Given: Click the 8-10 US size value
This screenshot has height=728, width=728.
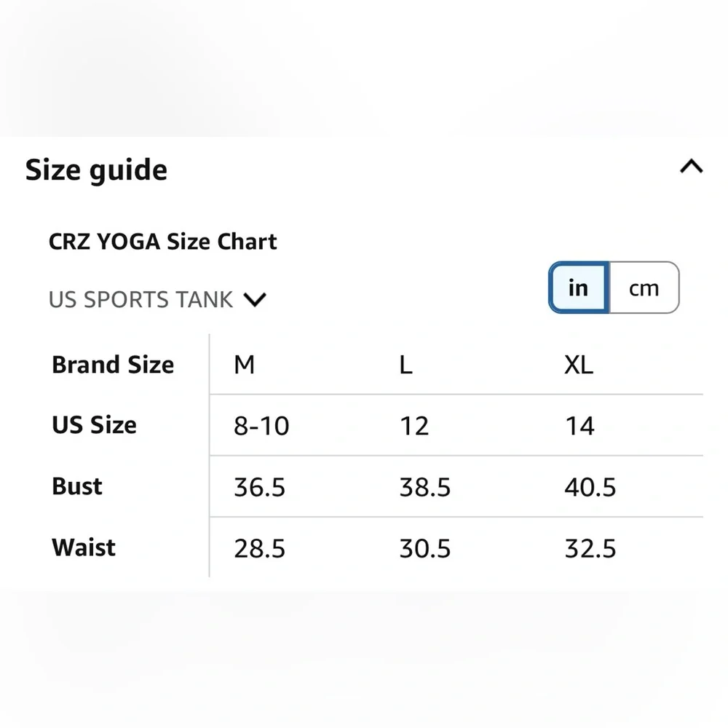Looking at the screenshot, I should (x=261, y=426).
